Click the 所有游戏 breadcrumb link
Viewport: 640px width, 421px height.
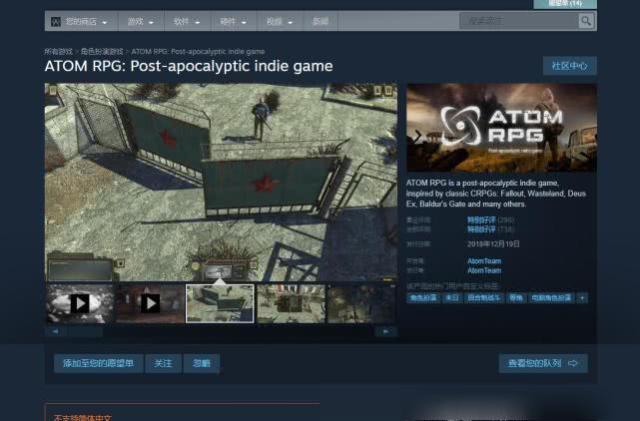[58, 51]
